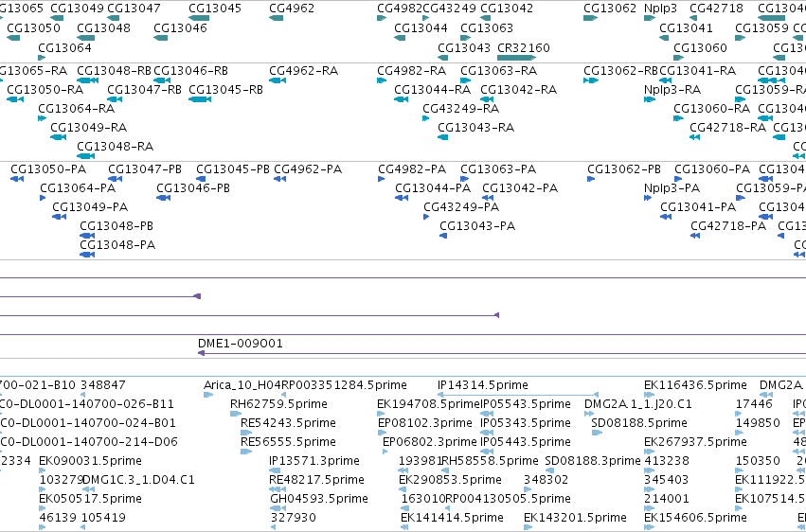Screen dimensions: 806x532
Task: Open the CG13048-PA protein label
Action: (x=117, y=245)
